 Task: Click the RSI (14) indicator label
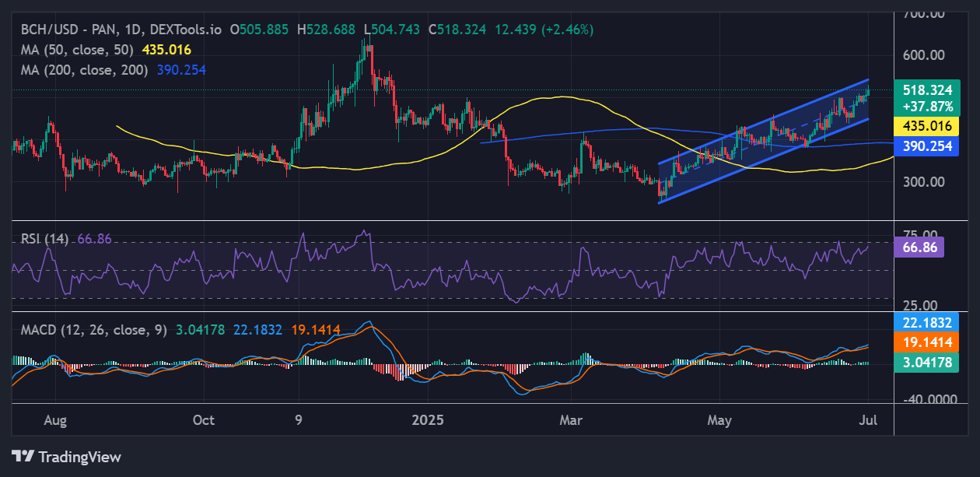pos(47,239)
